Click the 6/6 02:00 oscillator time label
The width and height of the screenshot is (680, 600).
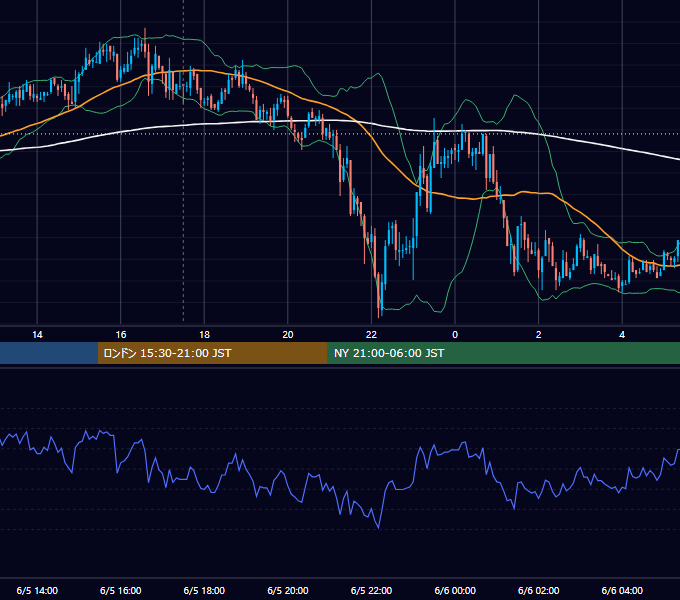tap(539, 590)
